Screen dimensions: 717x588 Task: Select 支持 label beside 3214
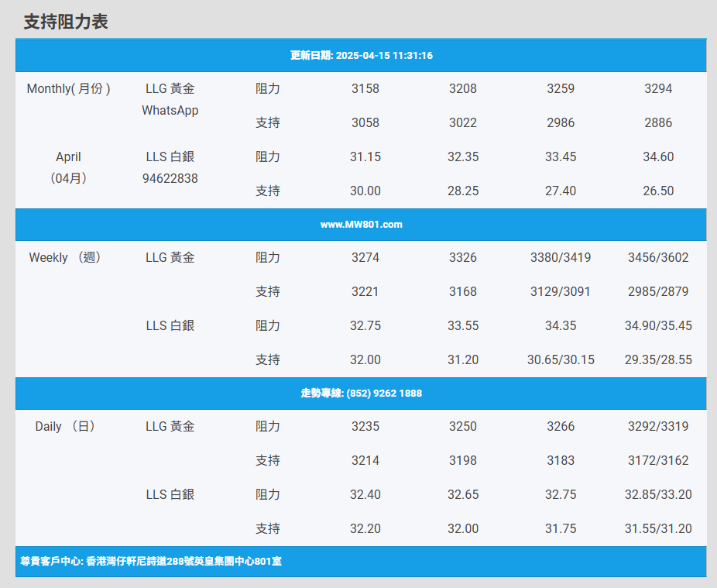(x=267, y=460)
